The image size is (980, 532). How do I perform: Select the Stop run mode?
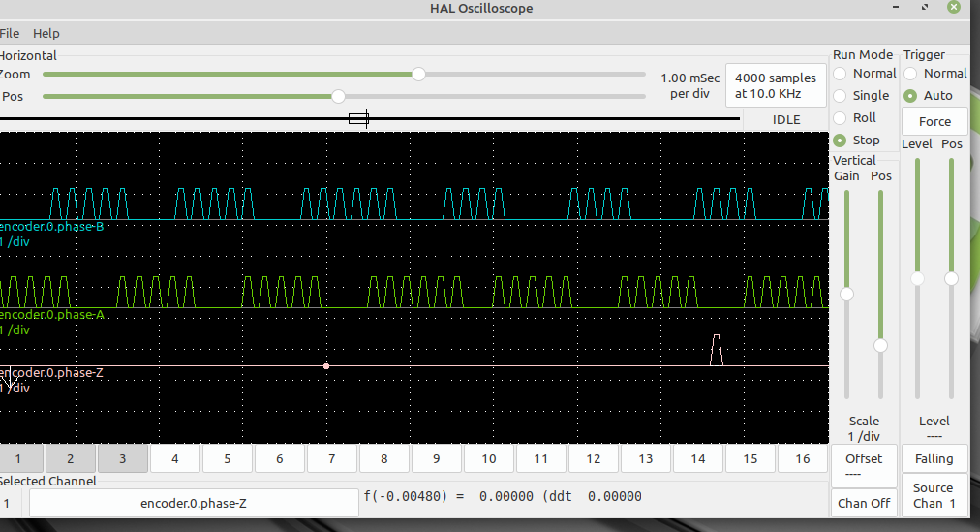click(840, 141)
